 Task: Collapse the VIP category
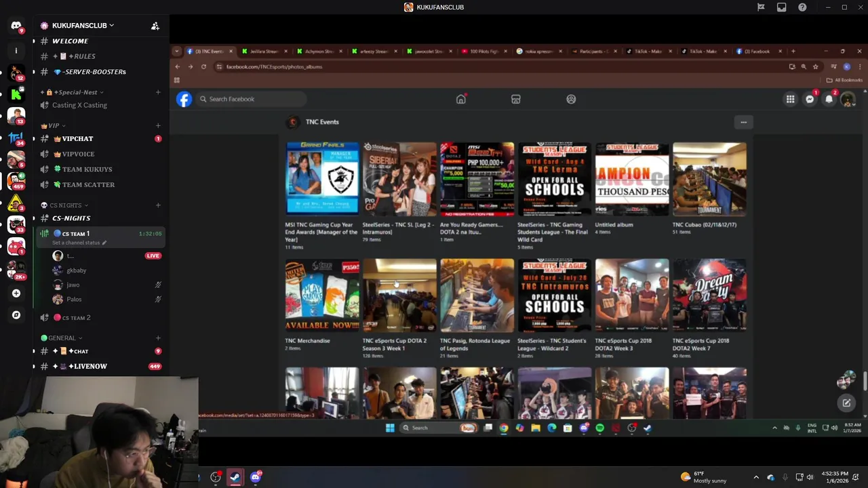click(x=54, y=125)
